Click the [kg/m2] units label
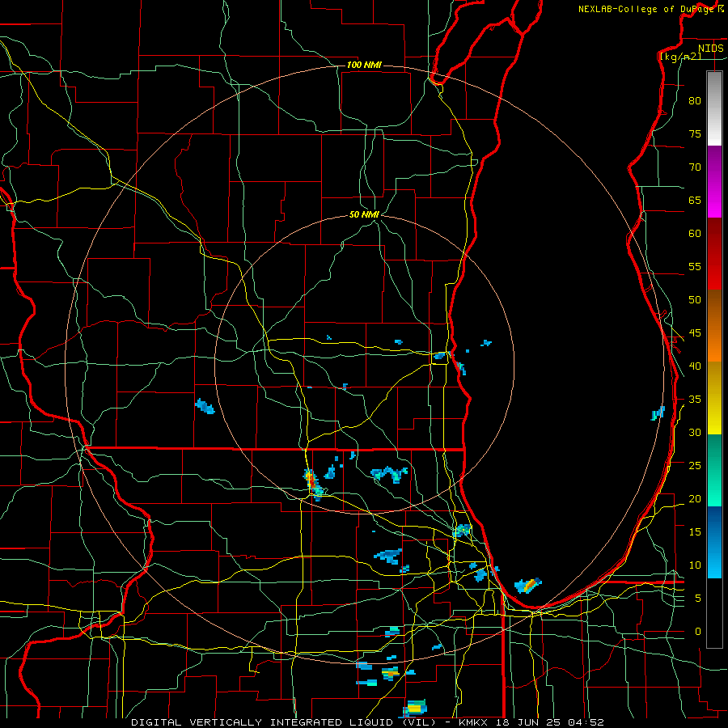Image resolution: width=728 pixels, height=728 pixels. pos(680,56)
